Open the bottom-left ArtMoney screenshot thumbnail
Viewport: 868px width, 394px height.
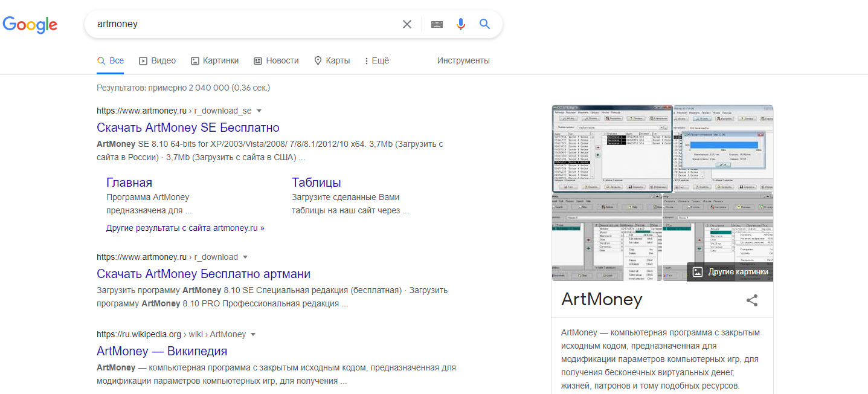(x=607, y=237)
